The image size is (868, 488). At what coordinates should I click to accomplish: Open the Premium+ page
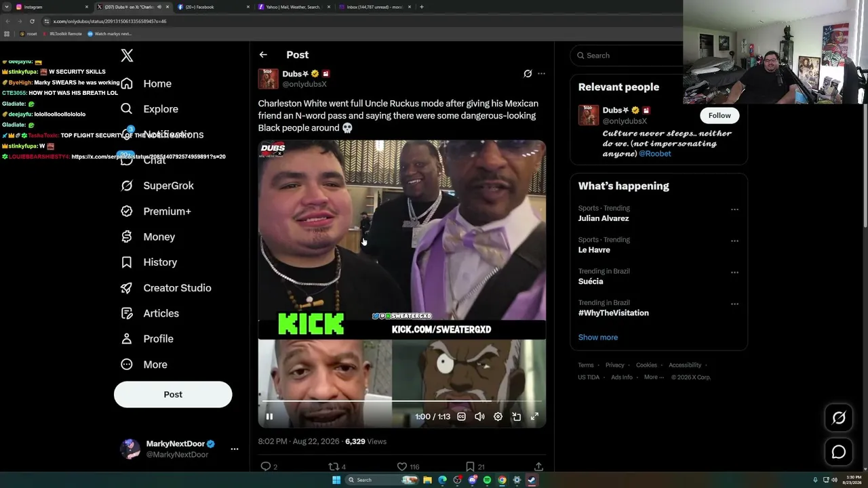pos(156,211)
